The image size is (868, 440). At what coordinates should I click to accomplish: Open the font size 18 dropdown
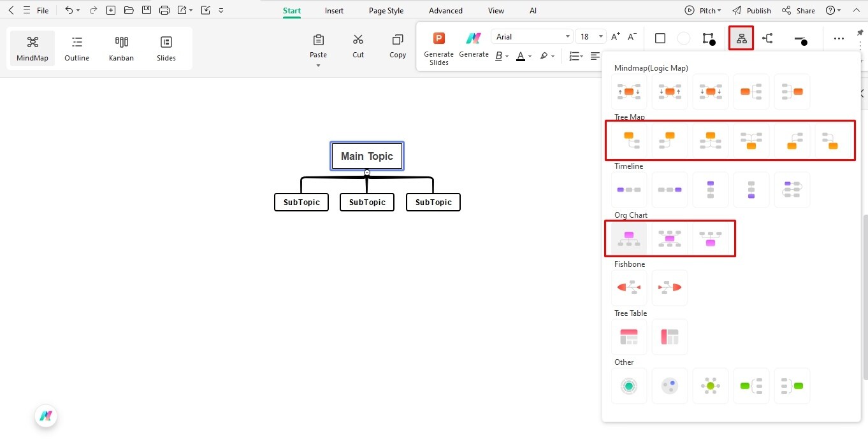coord(590,36)
